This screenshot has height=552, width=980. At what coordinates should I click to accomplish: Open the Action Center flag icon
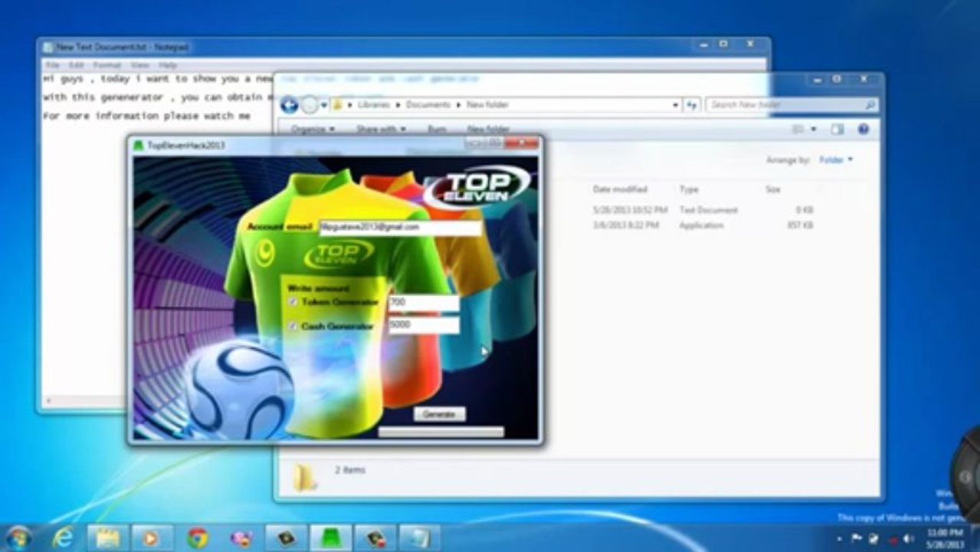(x=857, y=538)
